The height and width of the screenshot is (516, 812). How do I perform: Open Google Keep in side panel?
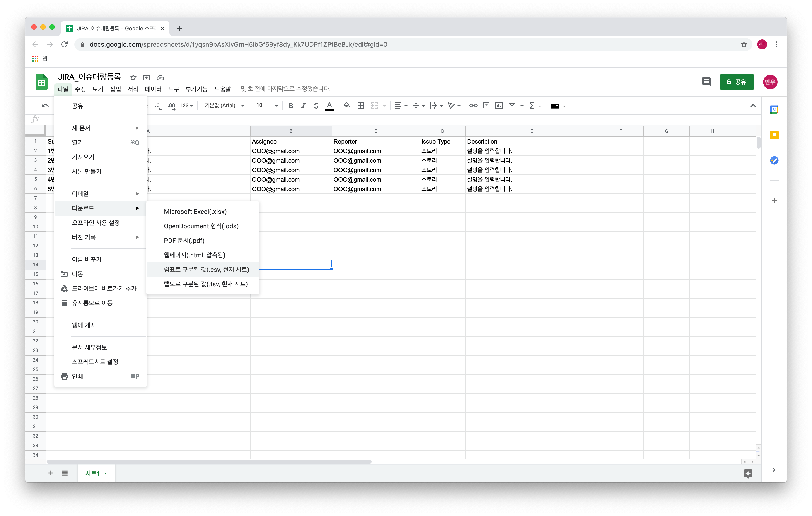click(x=774, y=135)
